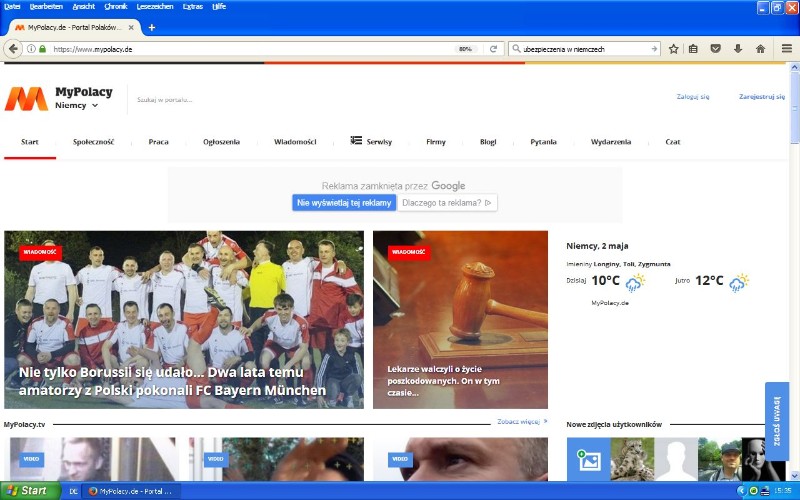Reload the page with the refresh icon
Screen dimensions: 800x500
pos(493,48)
